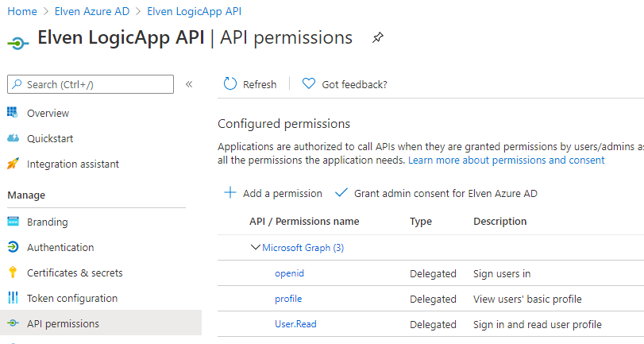
Task: Click Elven LogicApp API breadcrumb link
Action: [x=195, y=11]
